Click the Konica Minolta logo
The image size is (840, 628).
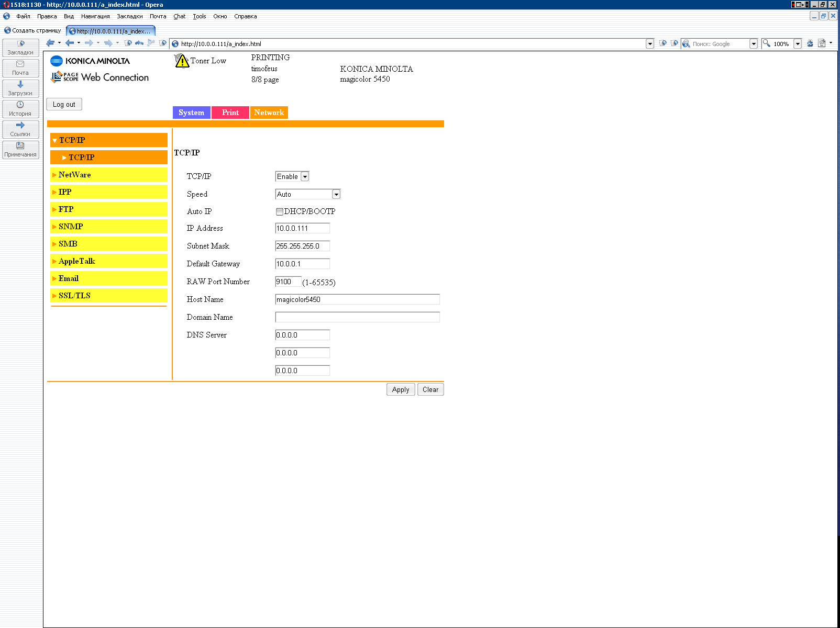(x=90, y=61)
